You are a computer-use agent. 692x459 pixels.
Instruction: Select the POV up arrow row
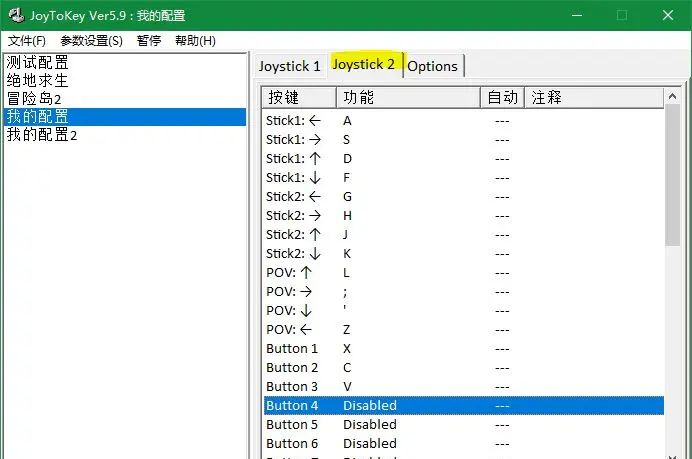click(464, 272)
